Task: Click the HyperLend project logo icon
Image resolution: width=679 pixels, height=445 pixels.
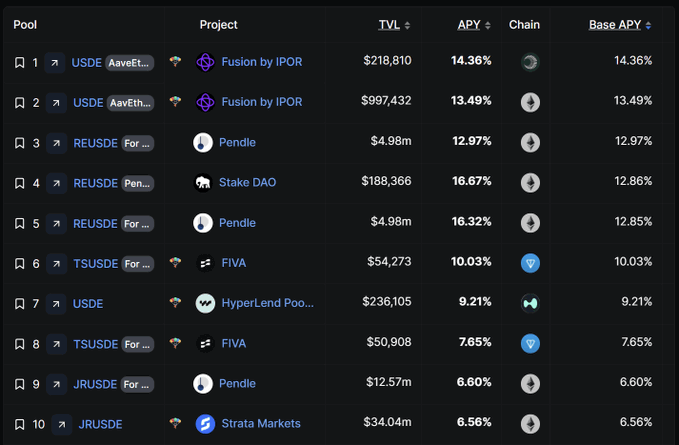Action: [205, 303]
